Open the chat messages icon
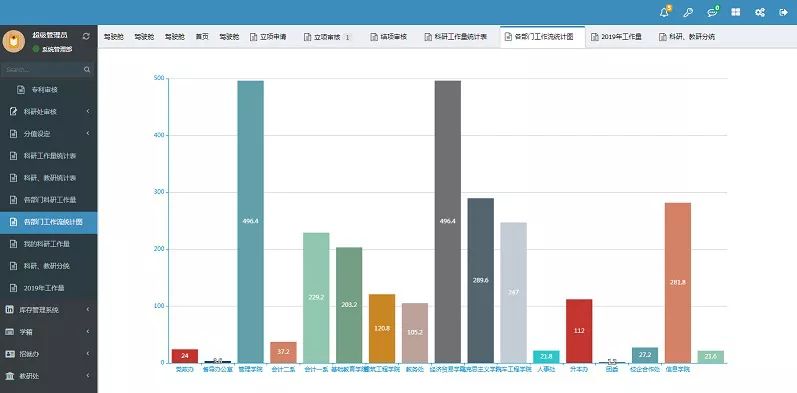 click(x=712, y=13)
